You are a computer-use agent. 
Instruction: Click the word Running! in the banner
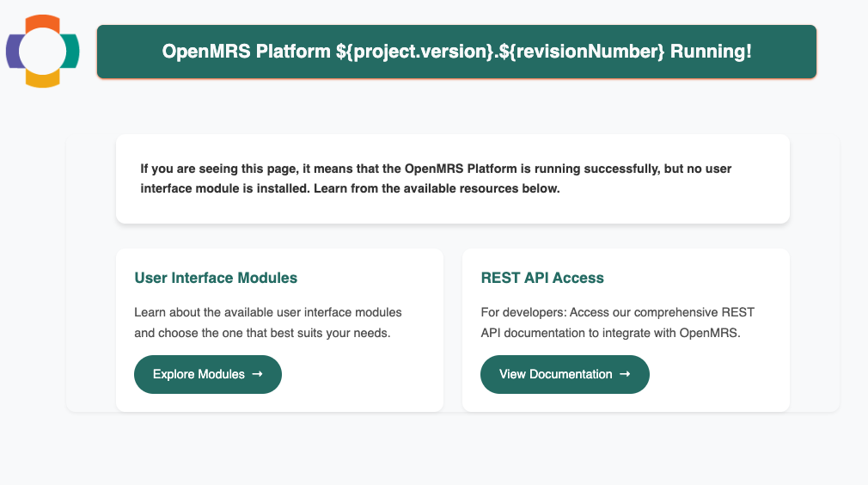coord(711,52)
